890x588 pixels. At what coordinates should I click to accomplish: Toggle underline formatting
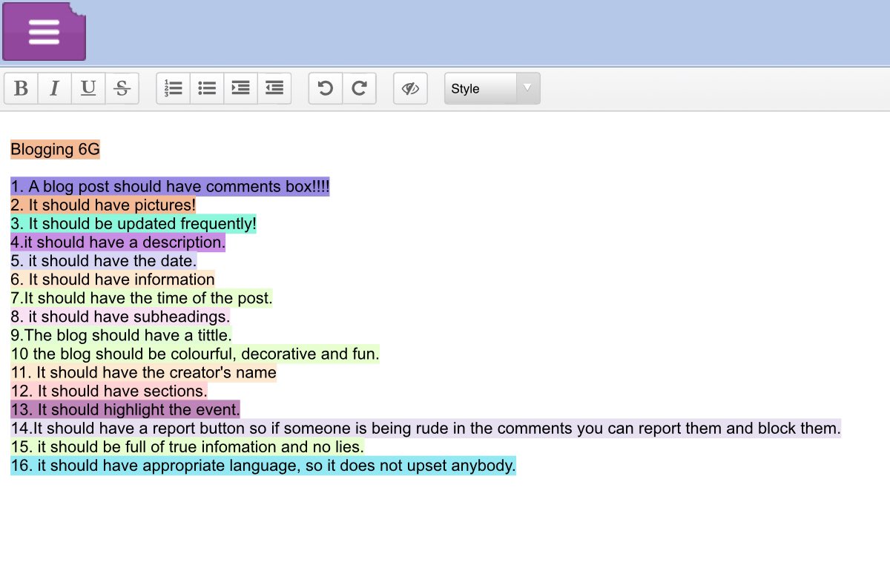pos(88,88)
